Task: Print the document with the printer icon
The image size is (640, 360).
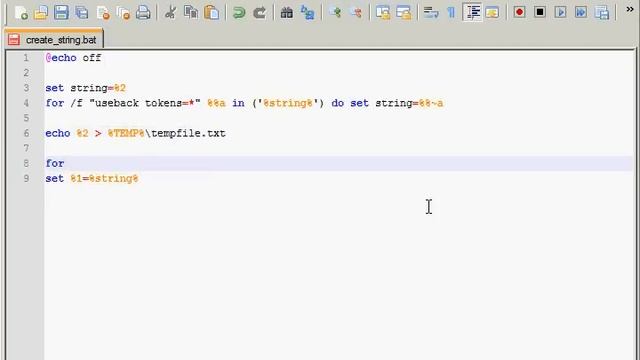Action: coord(143,13)
